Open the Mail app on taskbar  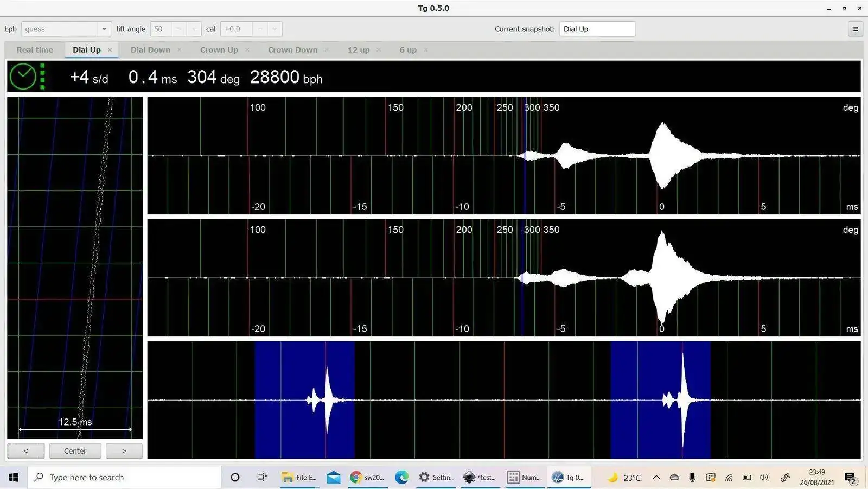pos(334,477)
